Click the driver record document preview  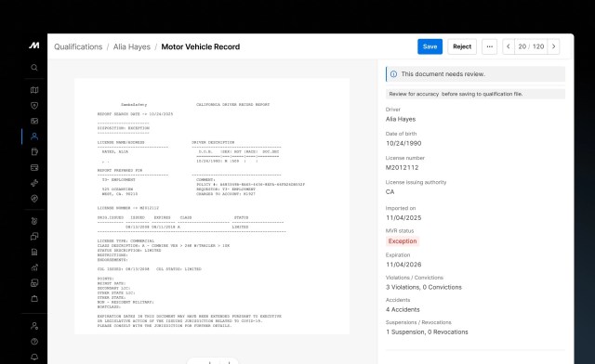tap(212, 206)
